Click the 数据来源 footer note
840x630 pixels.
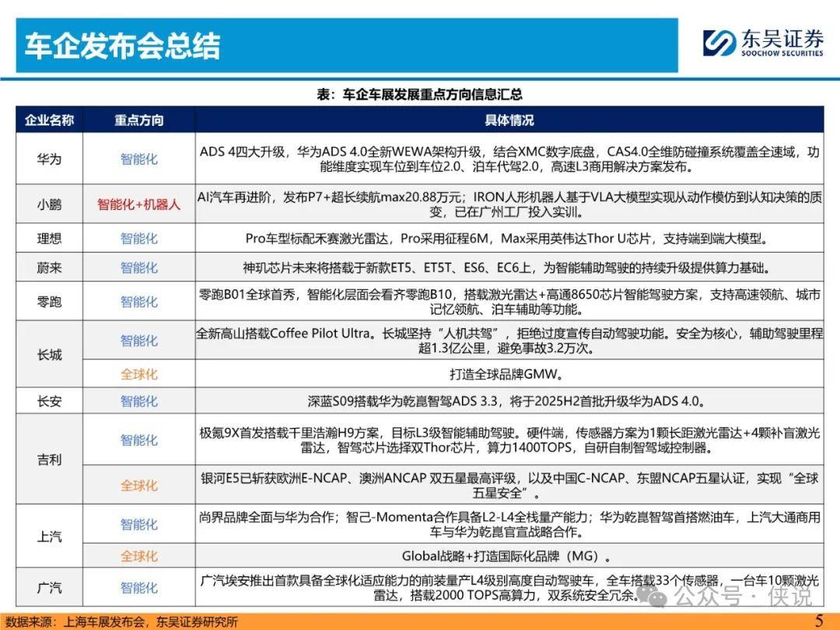(x=121, y=621)
